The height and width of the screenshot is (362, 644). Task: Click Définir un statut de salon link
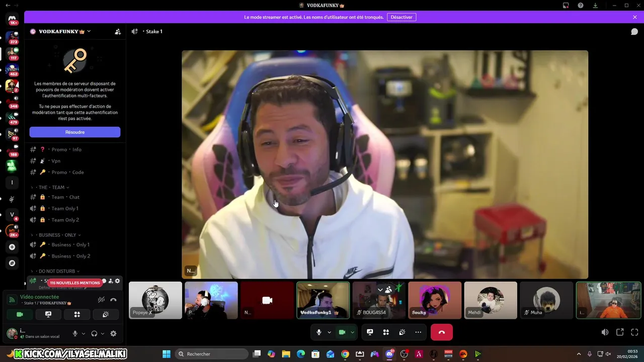(x=62, y=288)
